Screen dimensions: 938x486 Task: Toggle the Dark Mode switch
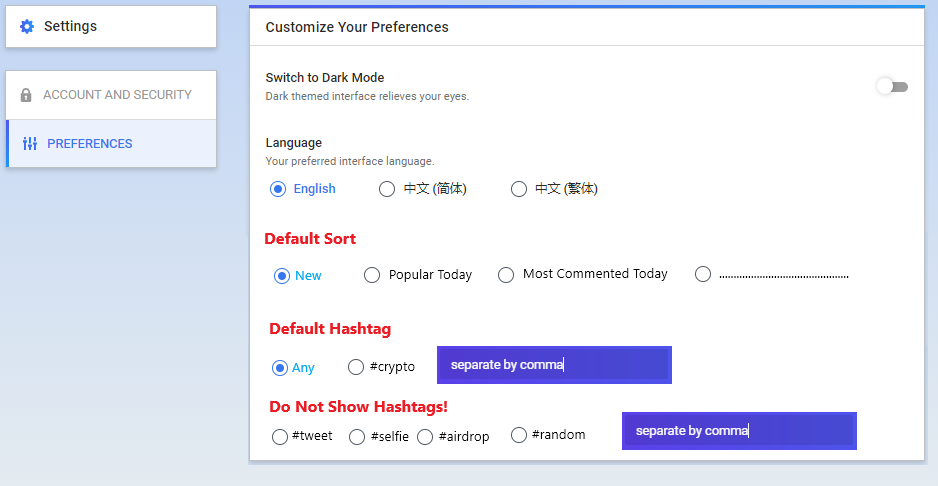(x=892, y=87)
